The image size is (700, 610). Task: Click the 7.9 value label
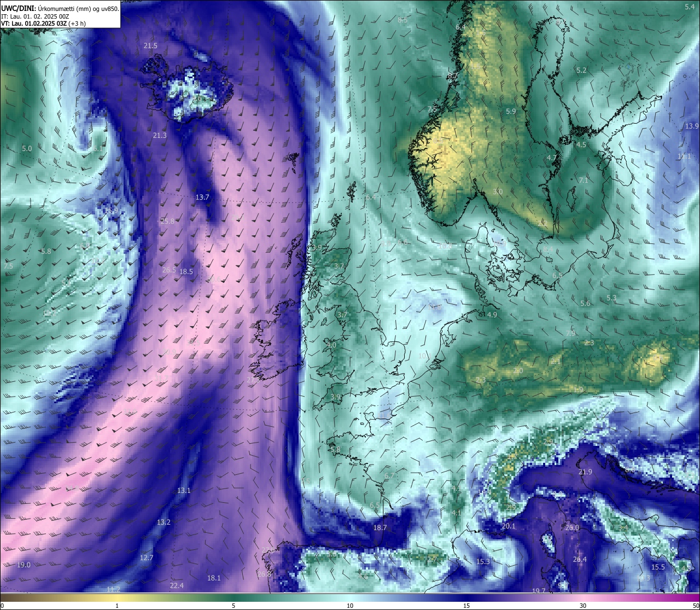[x=570, y=333]
